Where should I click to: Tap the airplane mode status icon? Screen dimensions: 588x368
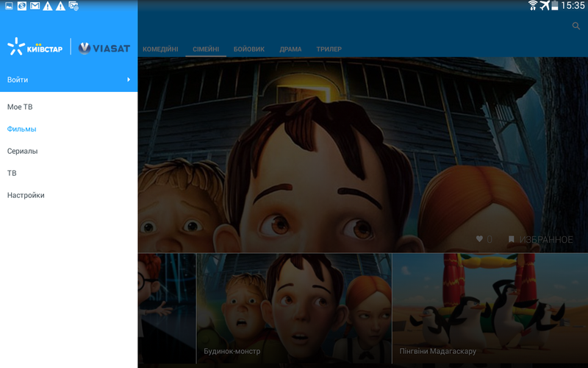tap(545, 6)
